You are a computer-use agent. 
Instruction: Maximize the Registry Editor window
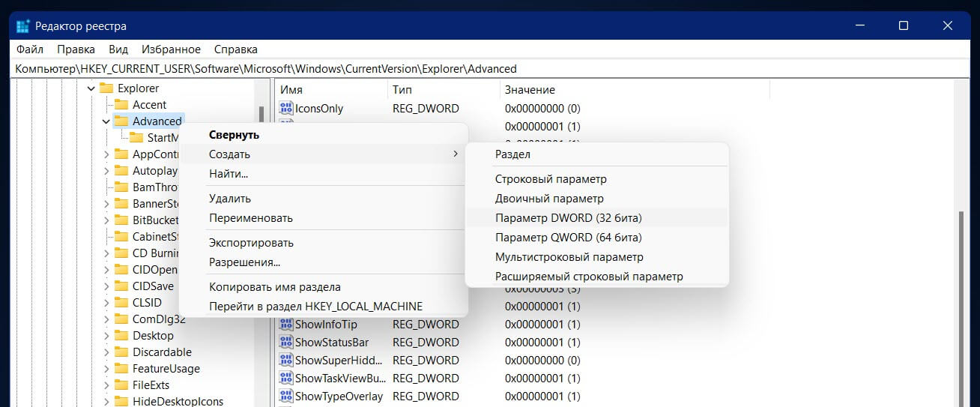click(904, 26)
